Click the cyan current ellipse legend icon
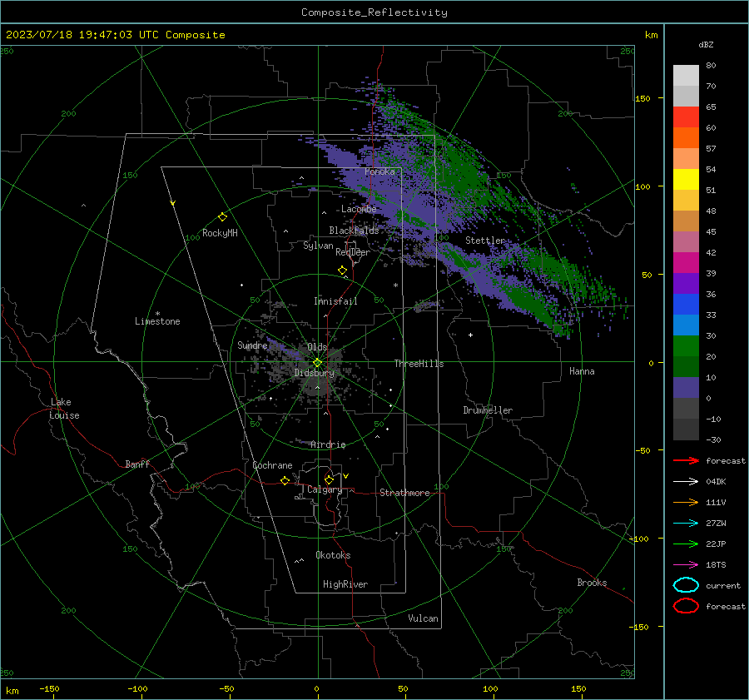Image resolution: width=749 pixels, height=700 pixels. 686,585
